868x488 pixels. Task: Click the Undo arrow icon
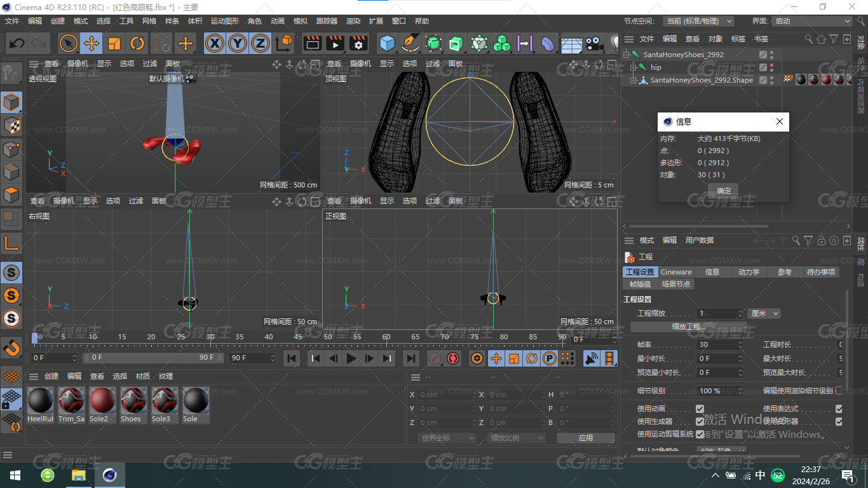point(17,43)
